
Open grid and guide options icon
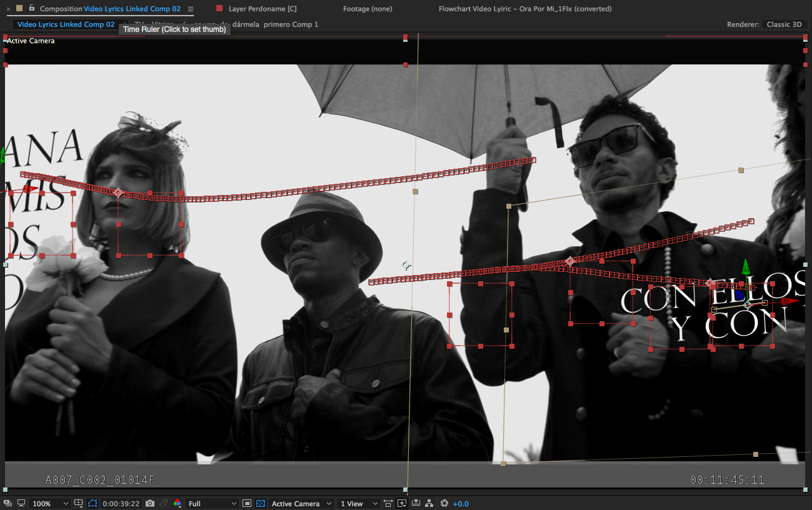coord(79,503)
